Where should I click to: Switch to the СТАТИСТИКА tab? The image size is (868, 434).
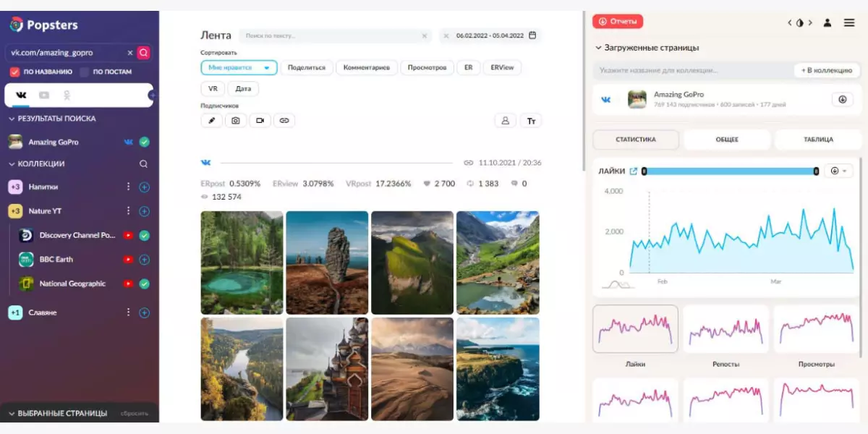click(x=636, y=140)
